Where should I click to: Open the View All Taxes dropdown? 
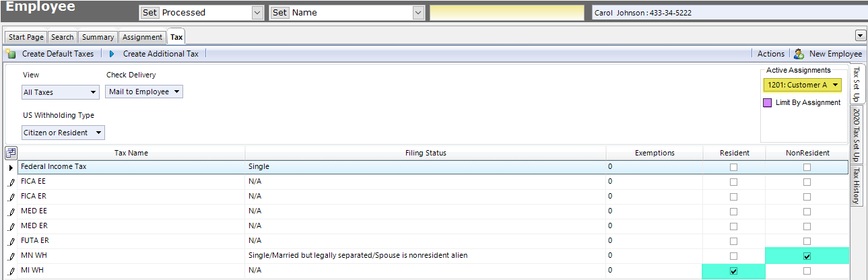click(61, 92)
